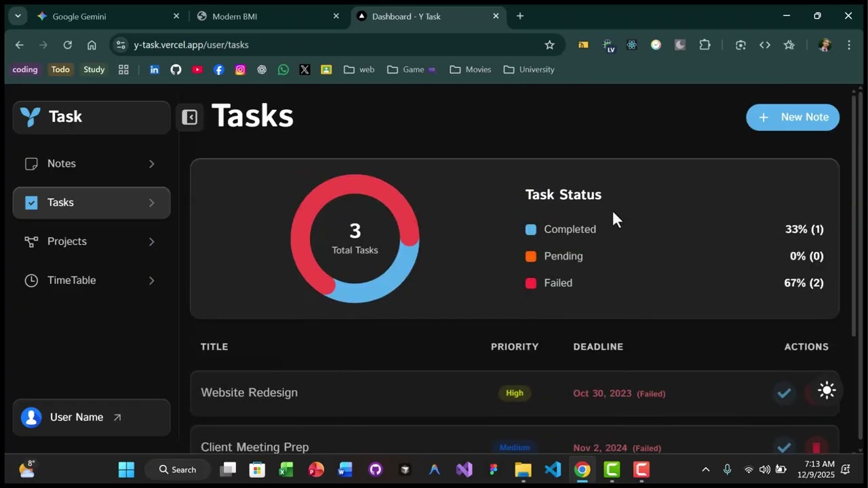868x488 pixels.
Task: Click the Completed blue legend swatch
Action: (531, 230)
